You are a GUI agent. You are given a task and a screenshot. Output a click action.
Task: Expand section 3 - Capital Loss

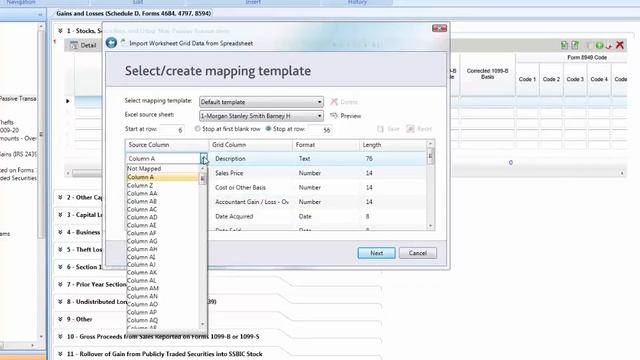[x=60, y=215]
